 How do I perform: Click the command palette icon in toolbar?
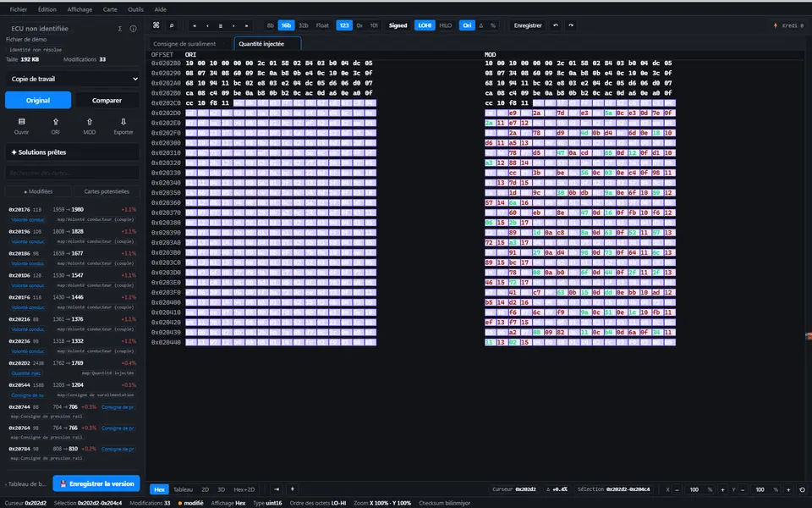click(156, 25)
